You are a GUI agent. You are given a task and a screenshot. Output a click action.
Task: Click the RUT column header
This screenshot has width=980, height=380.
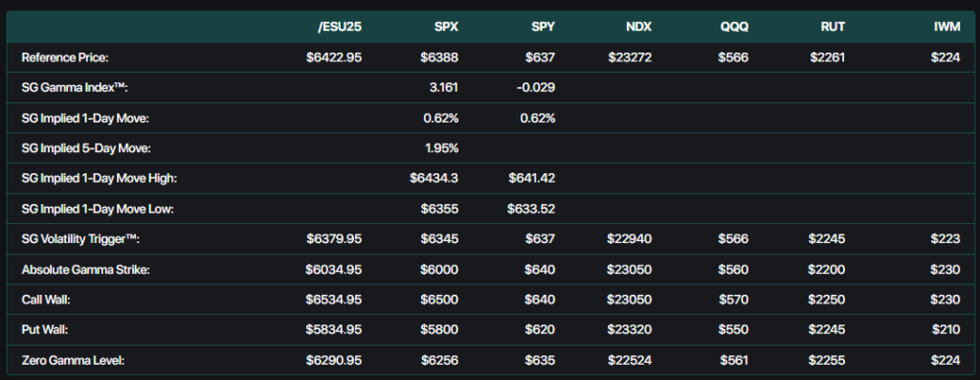click(834, 27)
